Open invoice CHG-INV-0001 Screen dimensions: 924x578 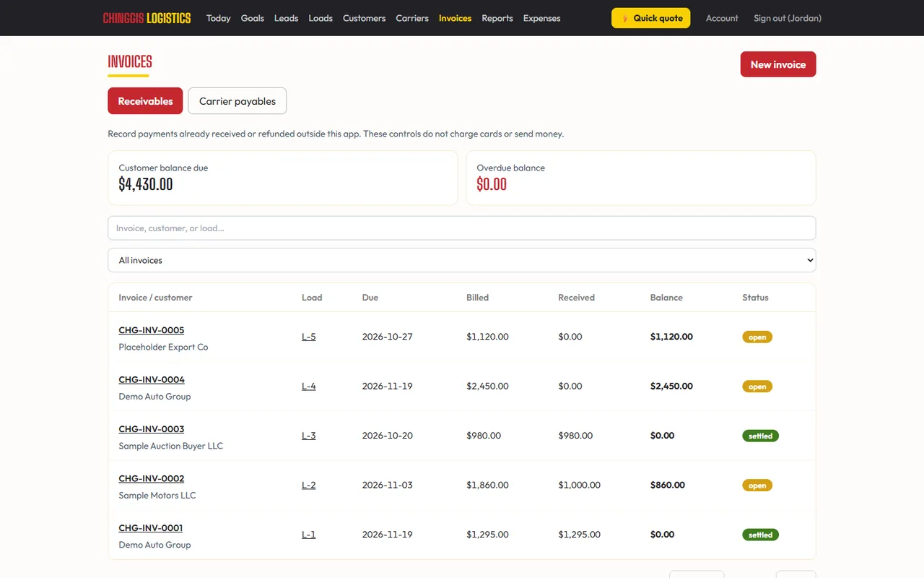(x=151, y=528)
